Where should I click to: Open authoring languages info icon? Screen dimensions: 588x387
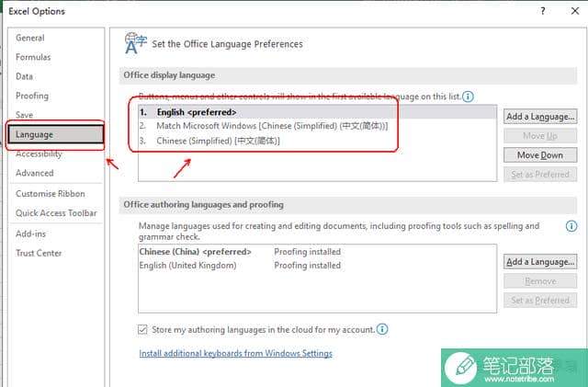(571, 226)
